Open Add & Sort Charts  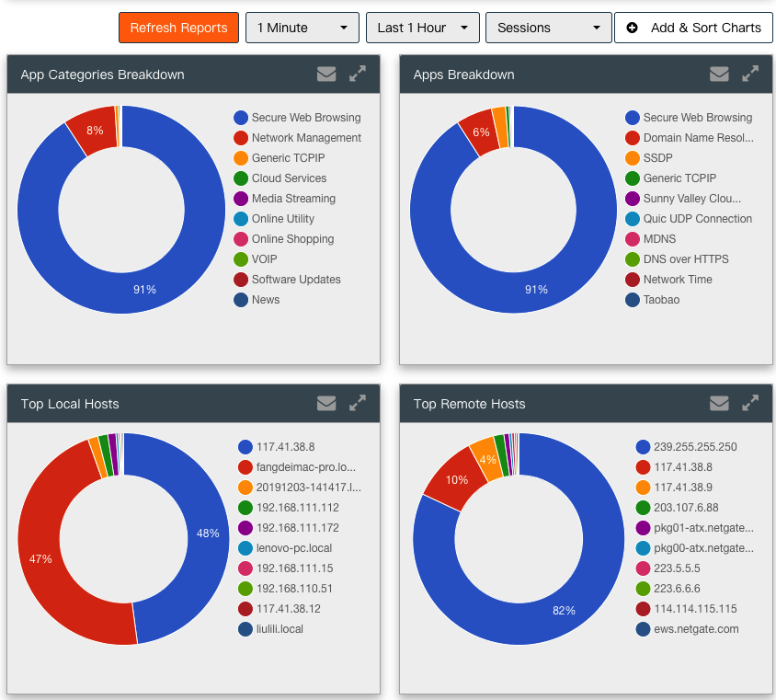(x=693, y=28)
